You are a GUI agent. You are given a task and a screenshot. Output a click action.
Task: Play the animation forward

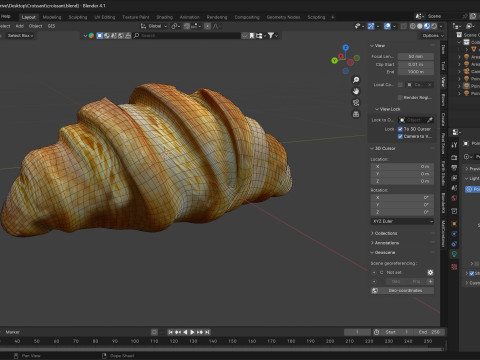[x=192, y=332]
